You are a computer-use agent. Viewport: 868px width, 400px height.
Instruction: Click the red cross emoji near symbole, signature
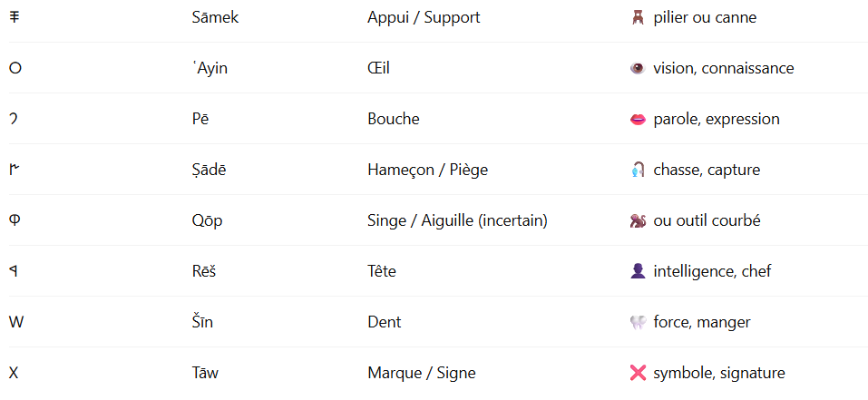(x=638, y=374)
